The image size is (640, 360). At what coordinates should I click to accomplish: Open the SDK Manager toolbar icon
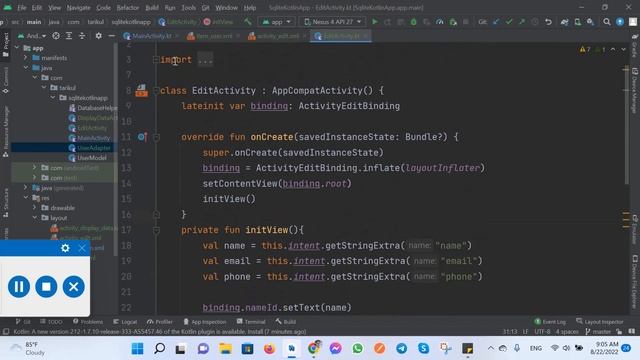point(591,22)
